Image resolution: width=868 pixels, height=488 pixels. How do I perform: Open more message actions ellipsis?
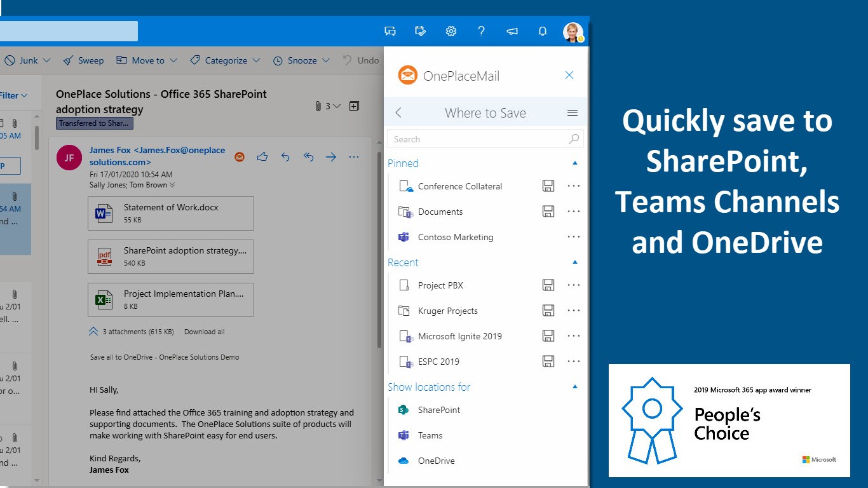coord(354,156)
